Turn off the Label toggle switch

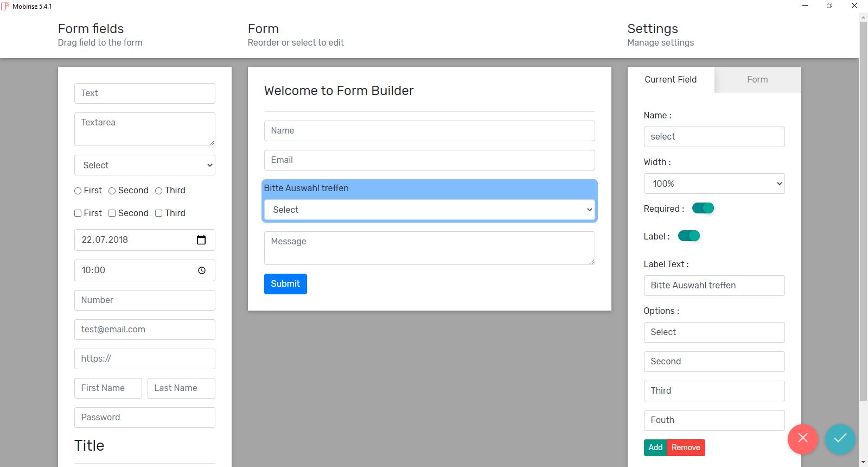689,236
